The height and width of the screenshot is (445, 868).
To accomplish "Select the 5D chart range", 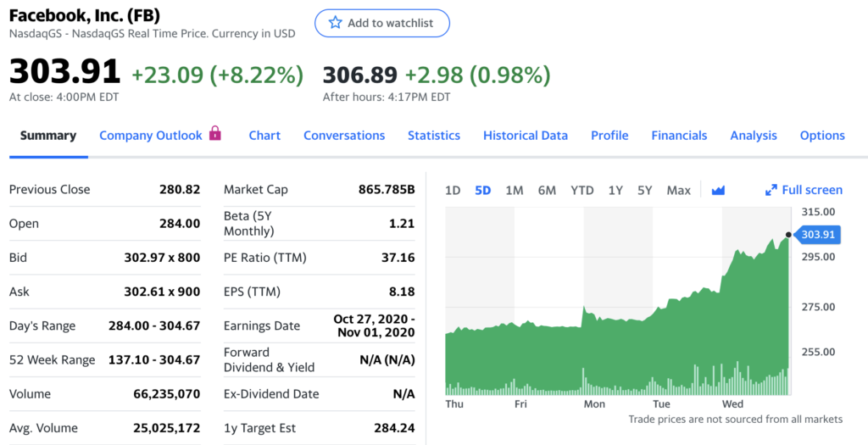I will tap(482, 191).
